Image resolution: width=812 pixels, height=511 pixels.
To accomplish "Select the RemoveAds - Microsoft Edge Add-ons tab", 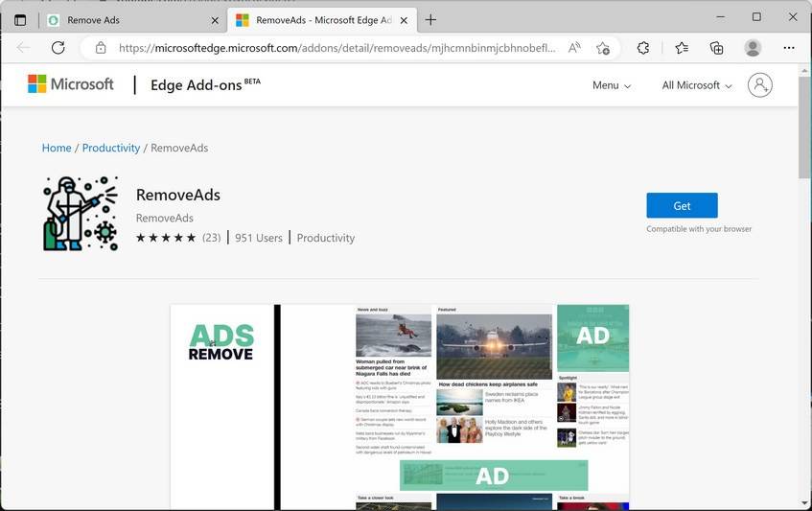I will (x=322, y=20).
